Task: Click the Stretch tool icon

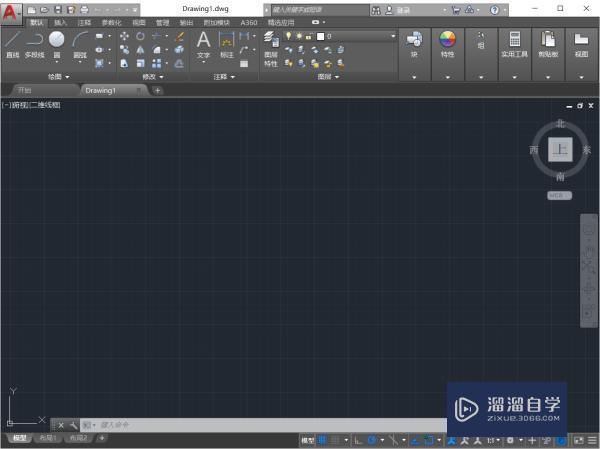Action: point(124,63)
